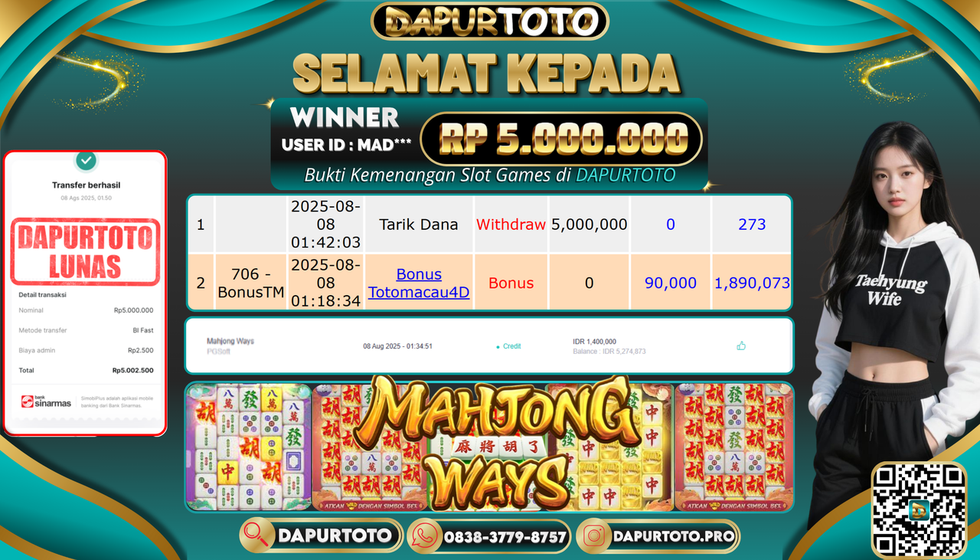
Task: Click the leftmost mahjong tiles game thumbnail
Action: (x=249, y=447)
